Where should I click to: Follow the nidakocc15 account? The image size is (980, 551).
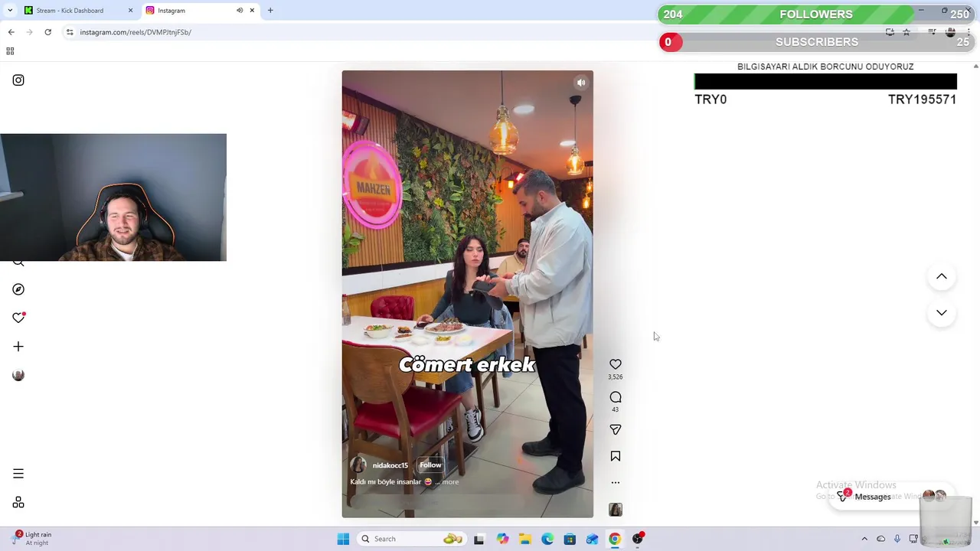tap(430, 465)
